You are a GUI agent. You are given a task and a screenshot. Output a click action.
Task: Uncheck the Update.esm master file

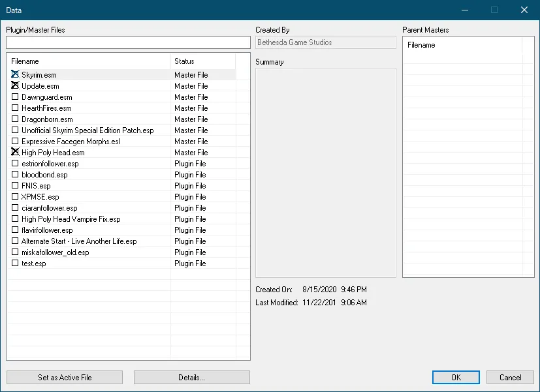tap(15, 86)
